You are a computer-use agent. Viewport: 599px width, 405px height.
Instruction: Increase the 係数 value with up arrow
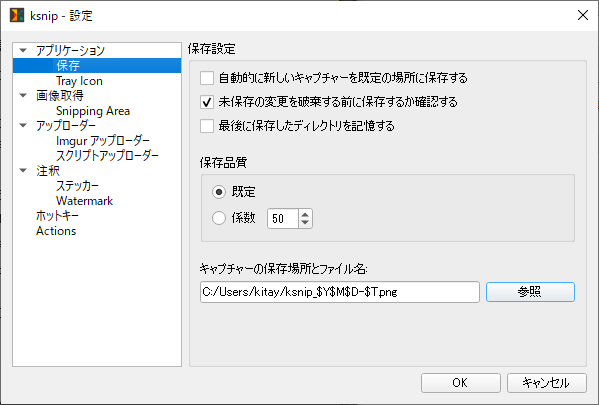coord(305,214)
